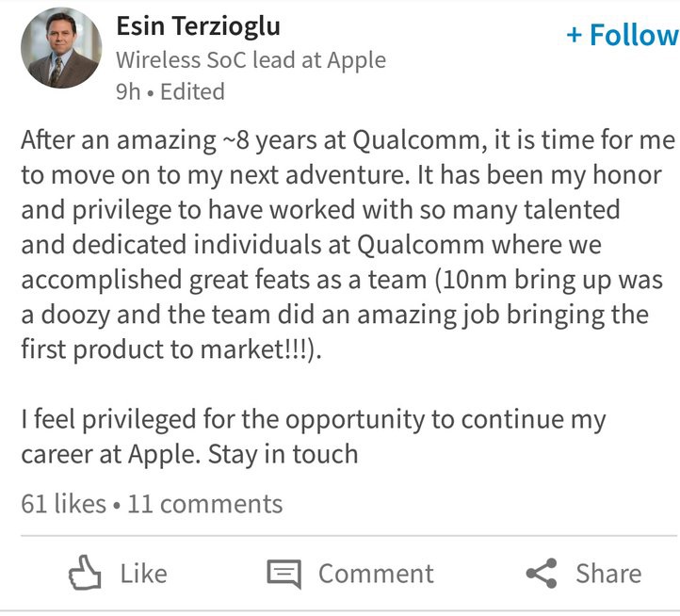Click the Wireless SoC lead at Apple headline

point(251,60)
